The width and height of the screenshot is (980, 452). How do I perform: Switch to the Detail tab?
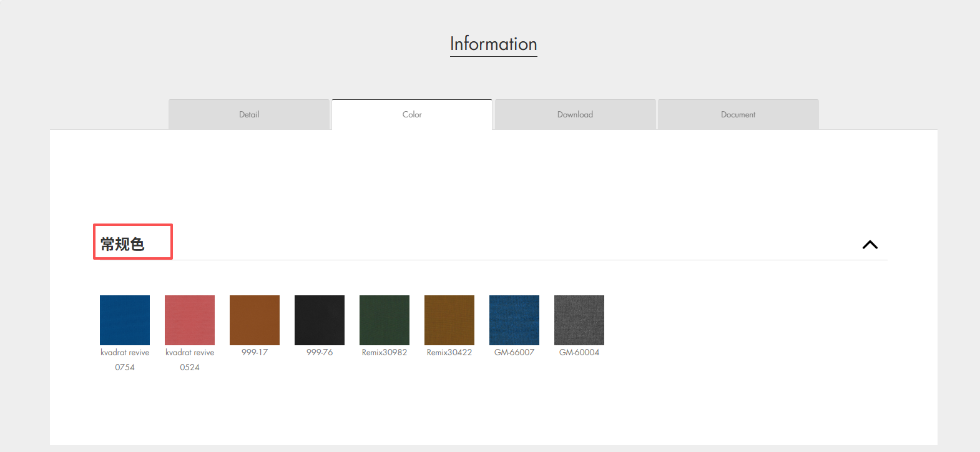[249, 115]
